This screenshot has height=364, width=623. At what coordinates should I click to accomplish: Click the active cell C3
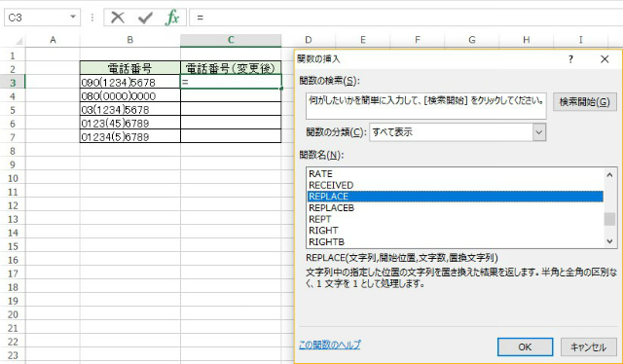coord(231,83)
